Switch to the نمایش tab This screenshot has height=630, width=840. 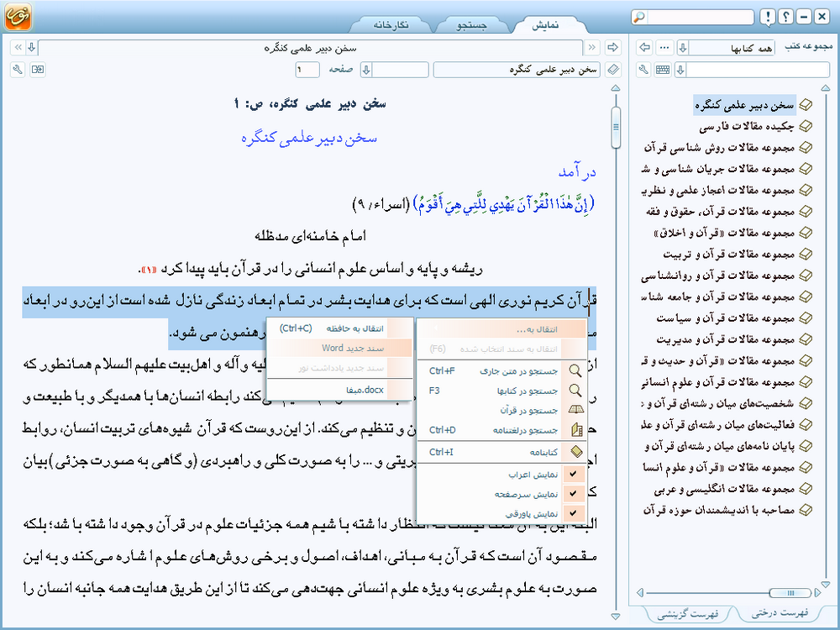click(x=545, y=25)
